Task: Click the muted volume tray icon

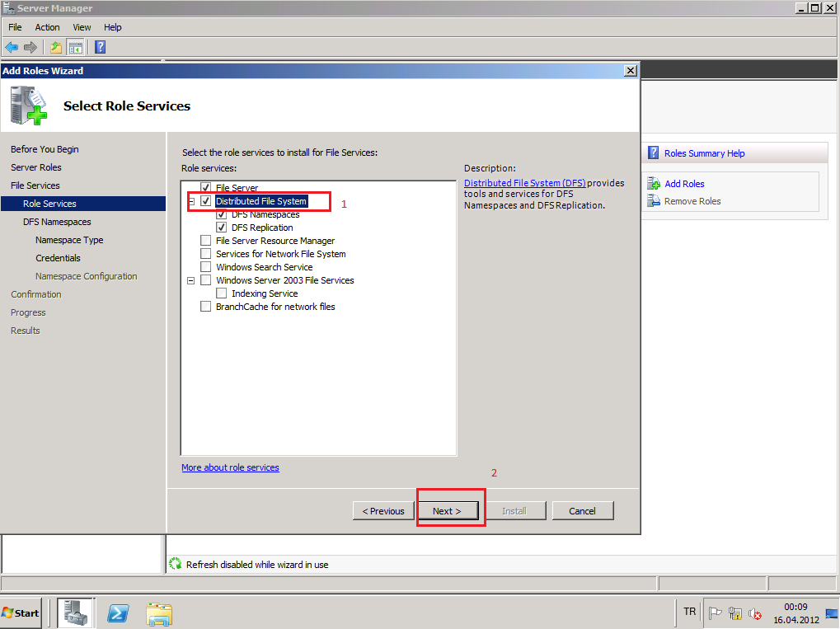Action: 754,613
